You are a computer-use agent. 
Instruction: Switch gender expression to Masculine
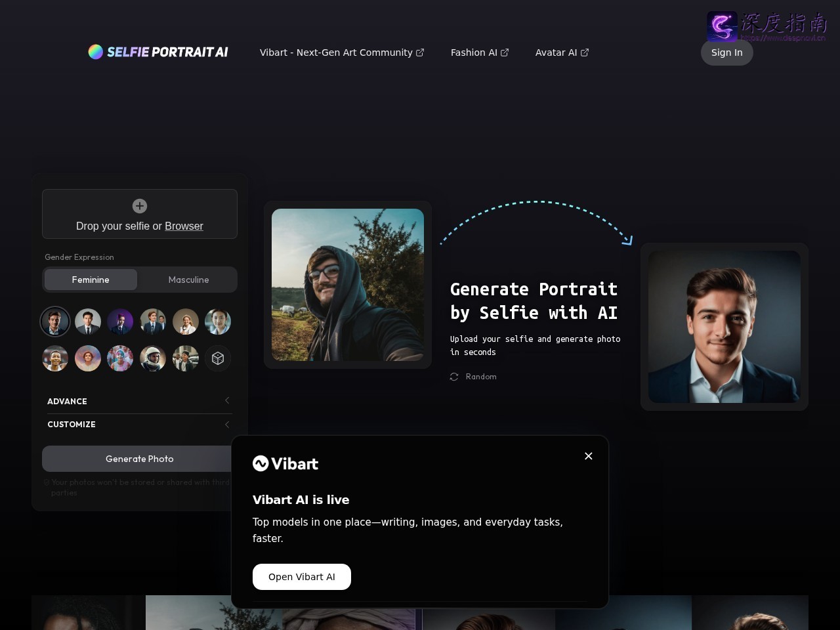(x=188, y=280)
